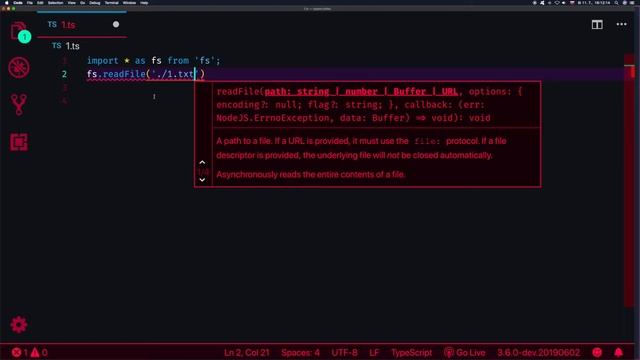Open the errors count in the status bar
Viewport: 640px width, 360px height.
(x=20, y=352)
